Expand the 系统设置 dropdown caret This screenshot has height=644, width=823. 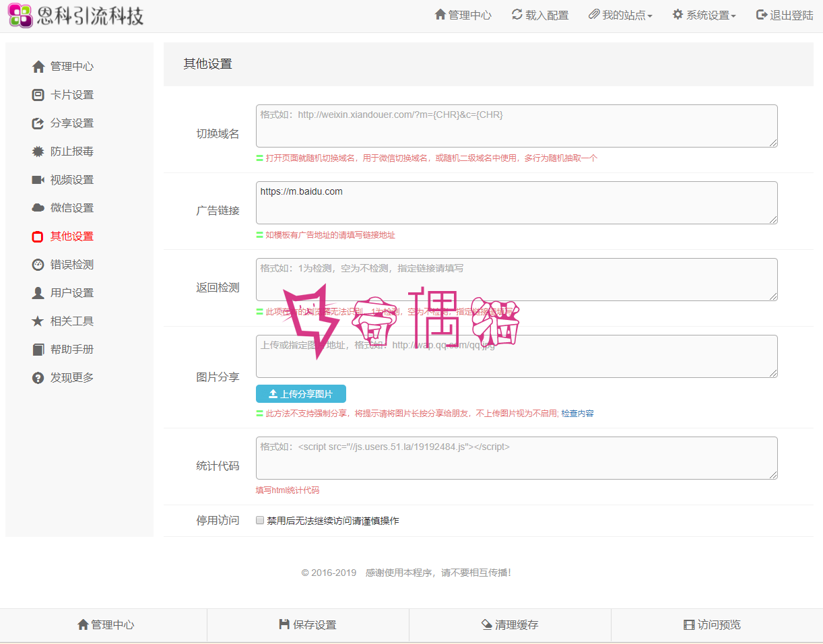coord(733,17)
